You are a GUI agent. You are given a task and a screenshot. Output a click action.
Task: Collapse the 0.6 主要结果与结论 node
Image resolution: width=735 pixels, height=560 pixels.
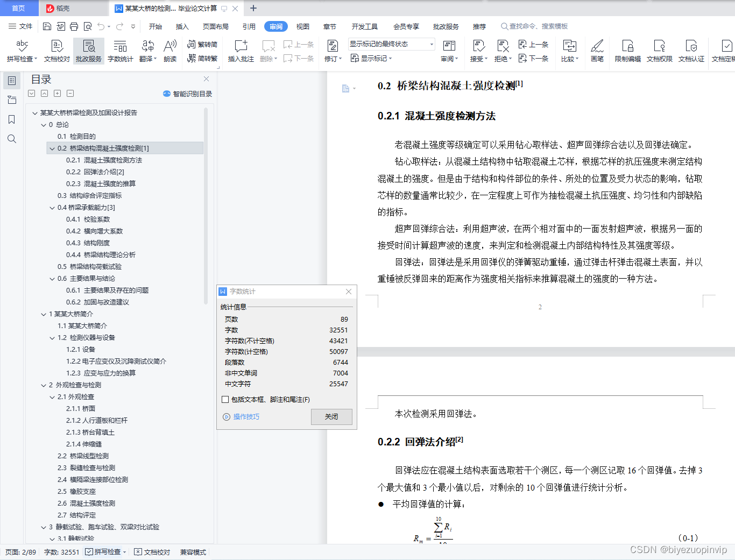tap(52, 279)
